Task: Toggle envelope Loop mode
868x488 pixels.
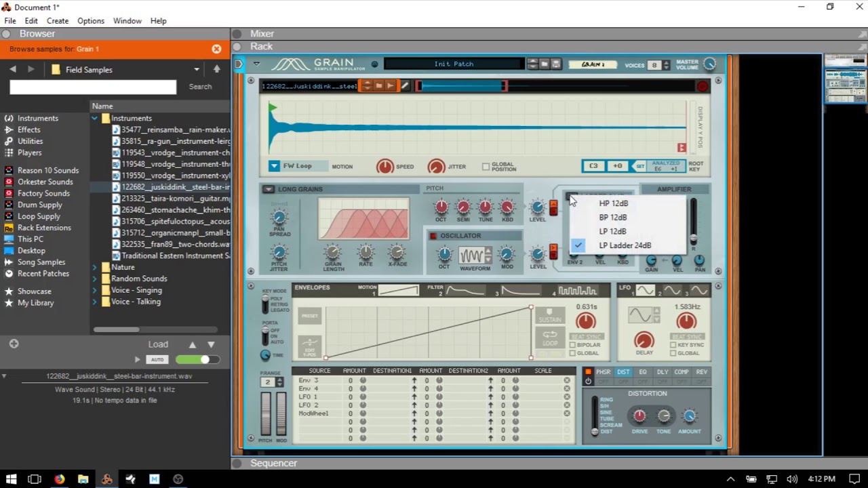Action: (550, 338)
